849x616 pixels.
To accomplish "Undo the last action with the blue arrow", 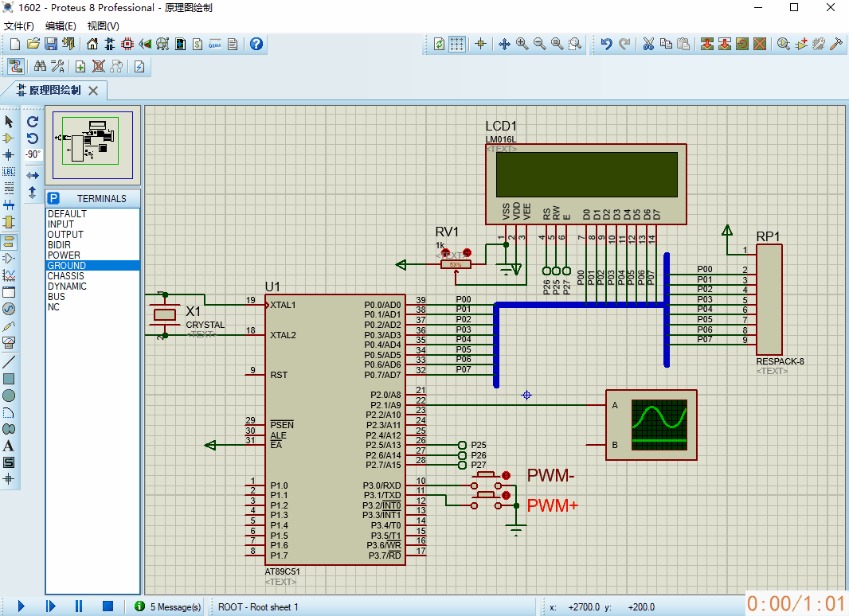I will 606,44.
